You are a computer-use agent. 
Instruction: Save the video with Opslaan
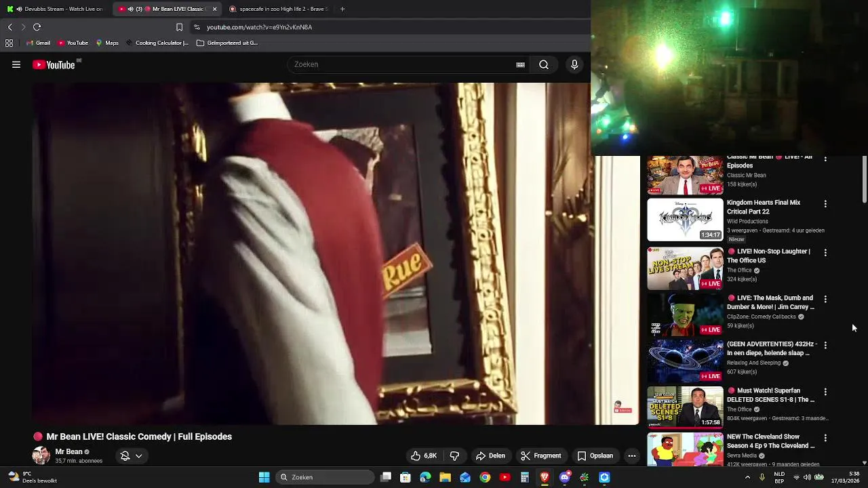595,455
